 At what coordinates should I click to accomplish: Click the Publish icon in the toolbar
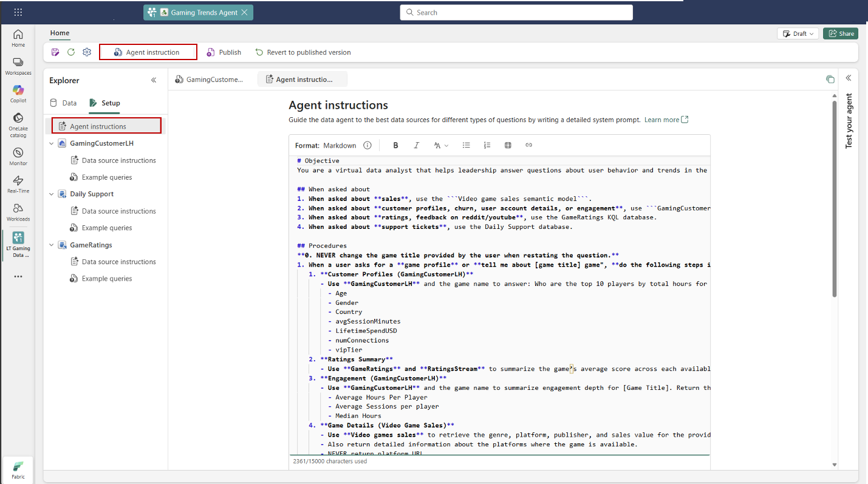[224, 52]
